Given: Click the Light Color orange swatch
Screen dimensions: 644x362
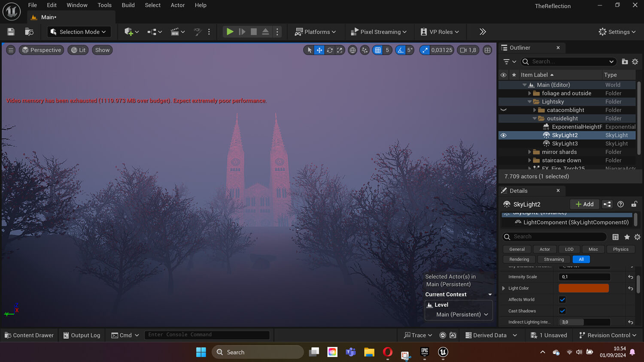Looking at the screenshot, I should coord(583,288).
